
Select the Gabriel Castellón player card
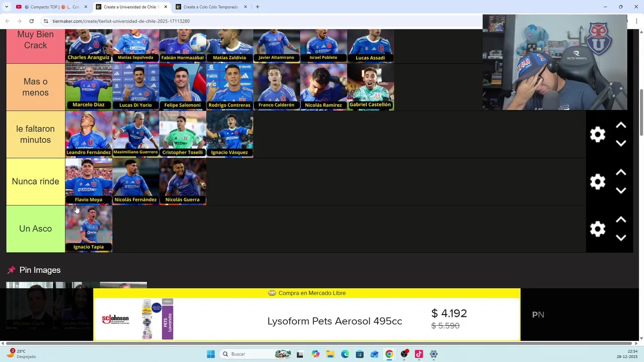[370, 87]
